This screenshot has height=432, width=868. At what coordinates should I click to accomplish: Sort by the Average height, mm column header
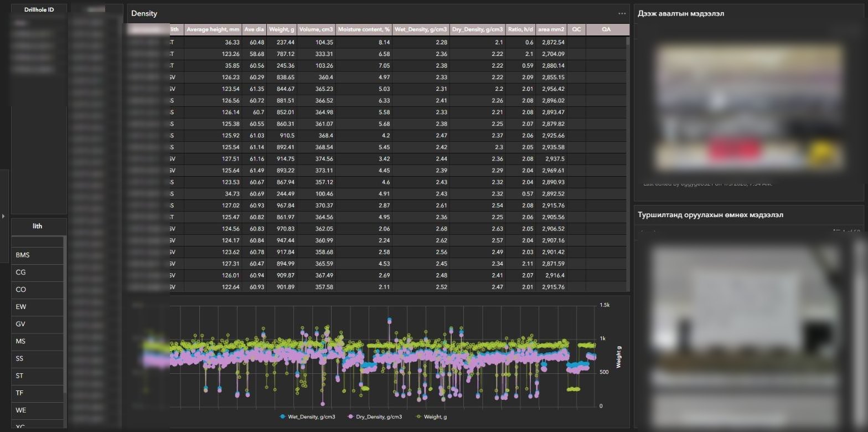click(213, 29)
